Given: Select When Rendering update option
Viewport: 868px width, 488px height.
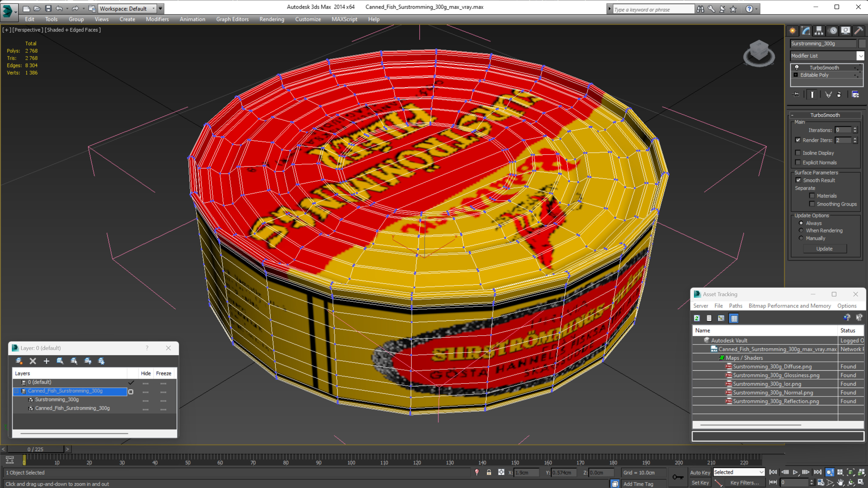Looking at the screenshot, I should (801, 230).
